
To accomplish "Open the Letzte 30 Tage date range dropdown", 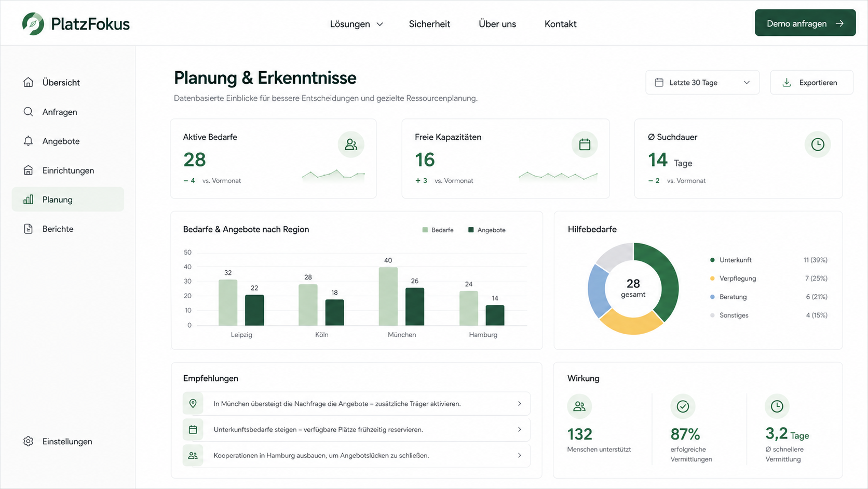I will (x=702, y=83).
